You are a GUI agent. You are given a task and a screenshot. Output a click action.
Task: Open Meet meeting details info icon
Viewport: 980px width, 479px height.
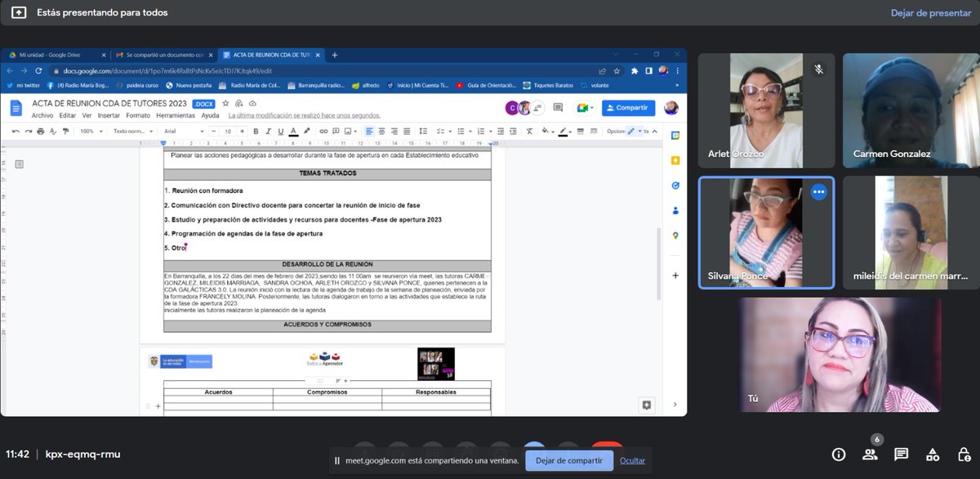click(838, 454)
